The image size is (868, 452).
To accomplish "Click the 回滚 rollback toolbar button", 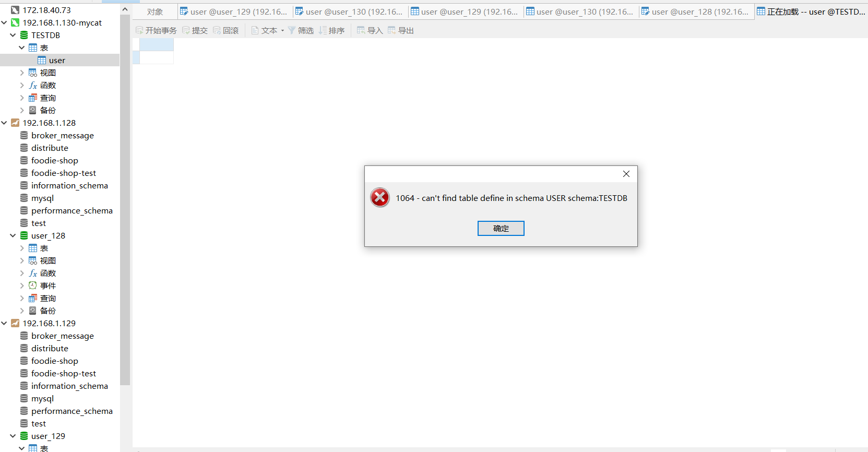I will (x=225, y=30).
